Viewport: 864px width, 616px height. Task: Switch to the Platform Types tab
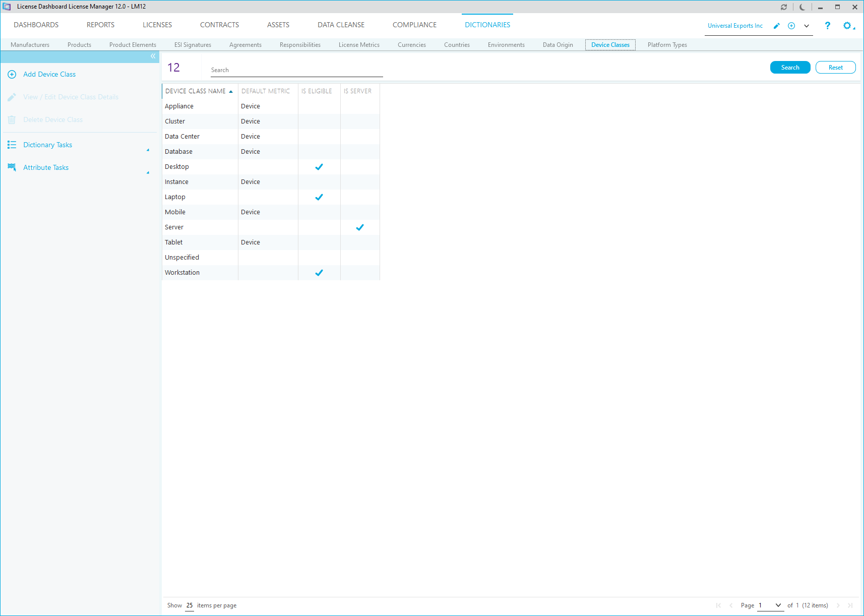(x=667, y=45)
